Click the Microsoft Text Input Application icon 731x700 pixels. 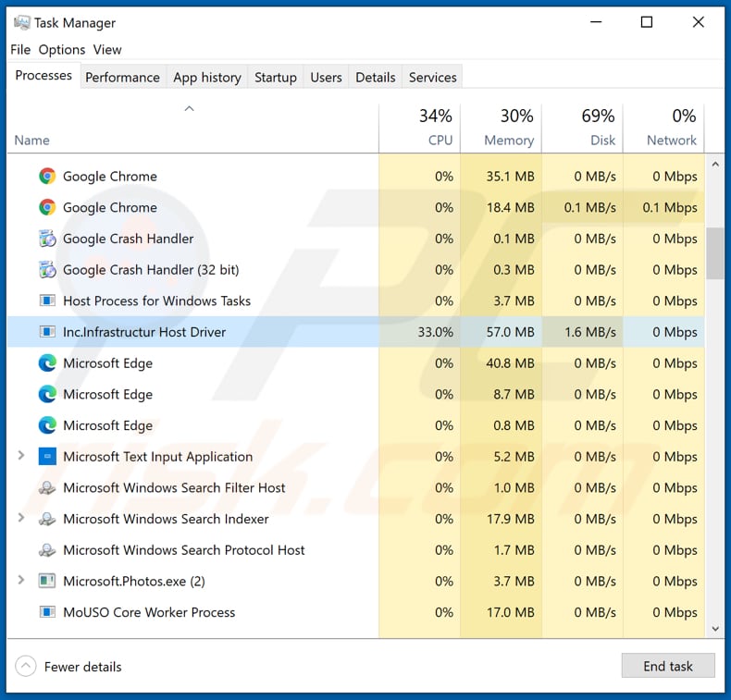pos(47,457)
